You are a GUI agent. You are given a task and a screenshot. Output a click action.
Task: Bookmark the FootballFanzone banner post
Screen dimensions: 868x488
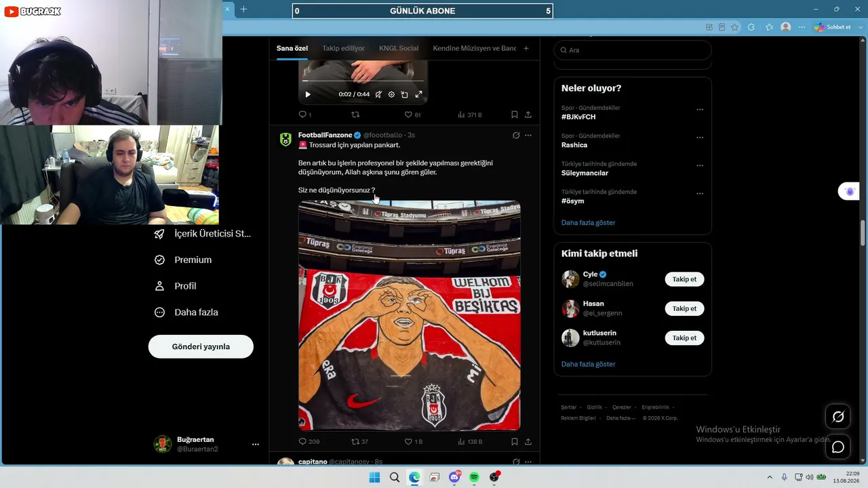pos(515,441)
